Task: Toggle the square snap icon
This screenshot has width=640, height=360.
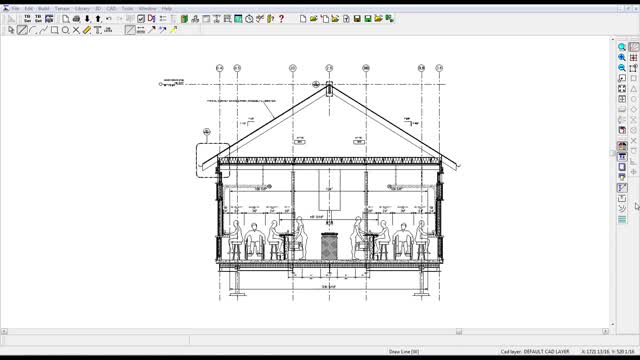Action: (633, 78)
